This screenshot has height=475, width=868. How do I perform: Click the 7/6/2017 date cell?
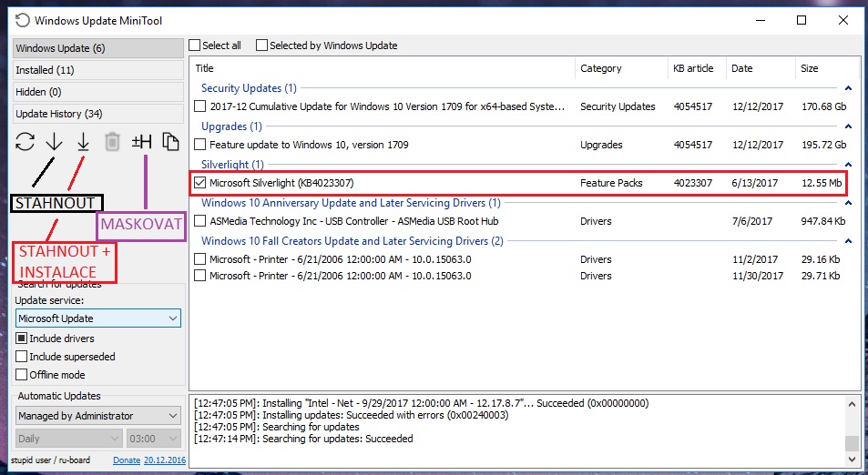tap(751, 221)
